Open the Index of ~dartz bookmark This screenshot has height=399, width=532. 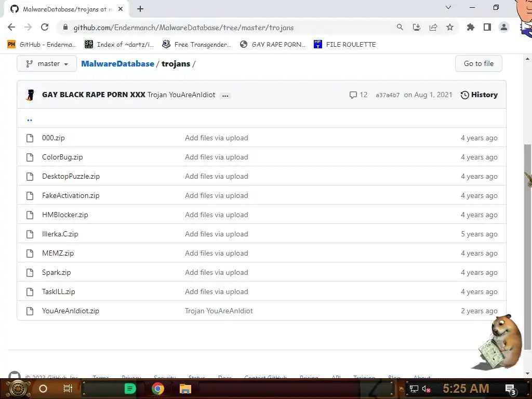coord(119,45)
